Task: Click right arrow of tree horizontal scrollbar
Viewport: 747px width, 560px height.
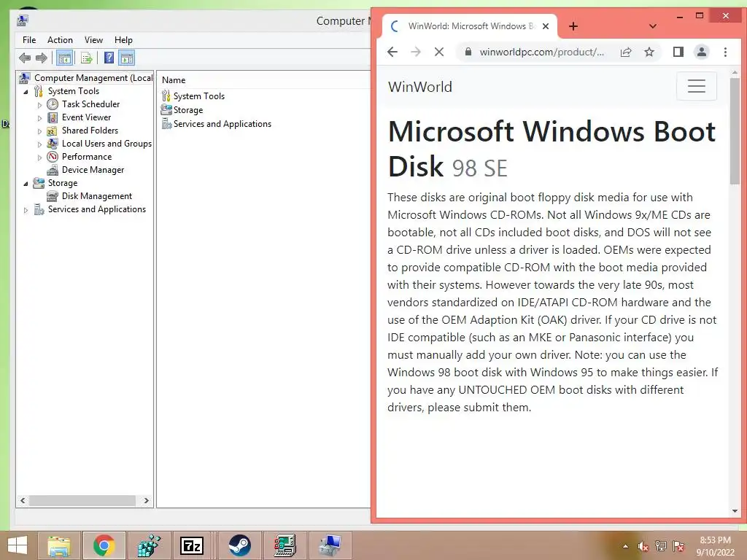Action: coord(146,500)
